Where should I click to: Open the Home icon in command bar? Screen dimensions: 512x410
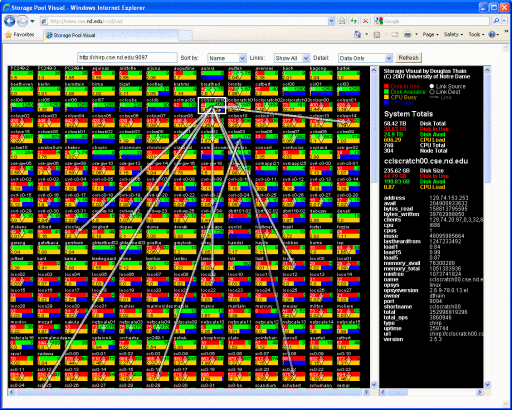point(358,34)
